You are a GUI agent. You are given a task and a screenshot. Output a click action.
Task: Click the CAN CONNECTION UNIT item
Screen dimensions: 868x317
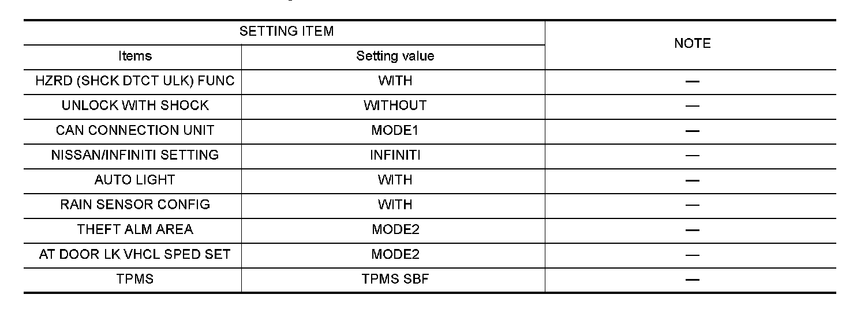click(x=135, y=130)
